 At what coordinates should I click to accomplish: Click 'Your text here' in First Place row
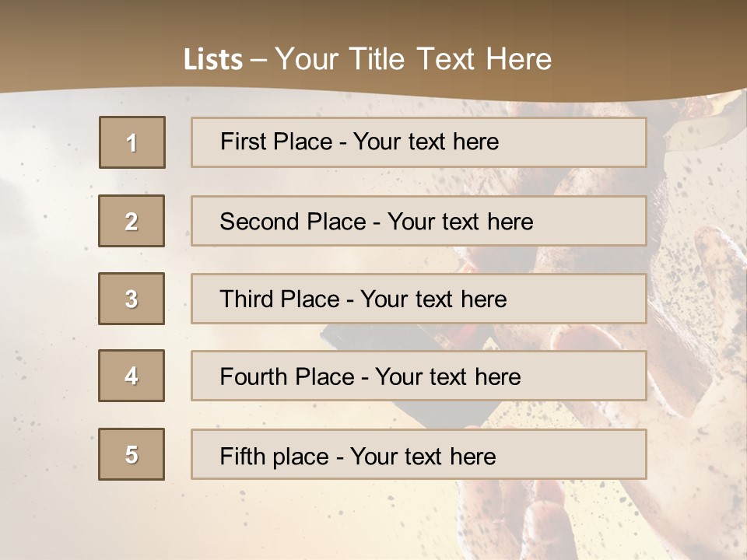tap(426, 142)
